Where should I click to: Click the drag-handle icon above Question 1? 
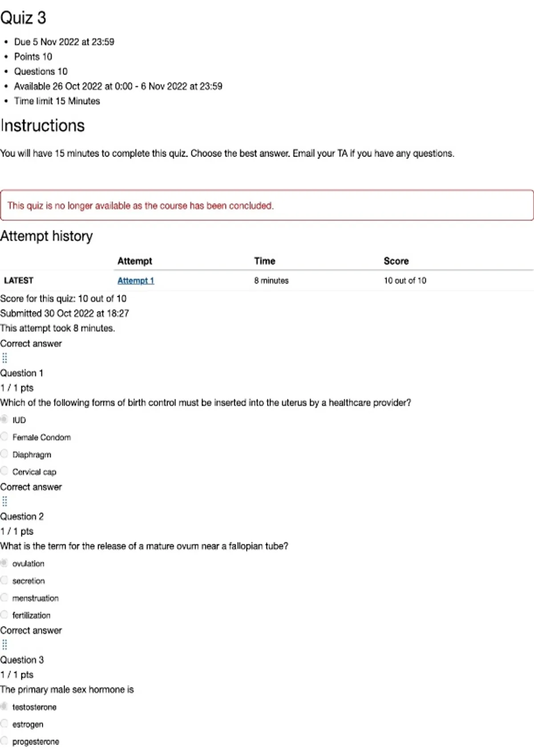tap(5, 358)
